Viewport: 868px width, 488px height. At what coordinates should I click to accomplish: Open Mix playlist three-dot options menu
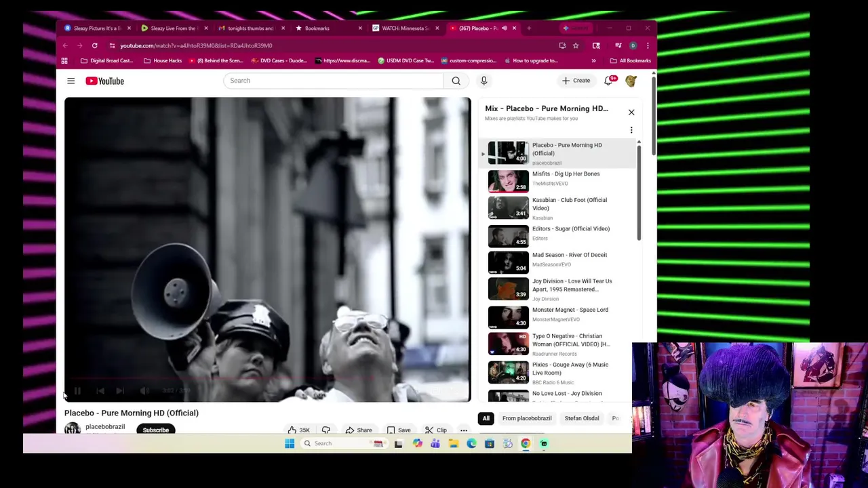pyautogui.click(x=631, y=130)
